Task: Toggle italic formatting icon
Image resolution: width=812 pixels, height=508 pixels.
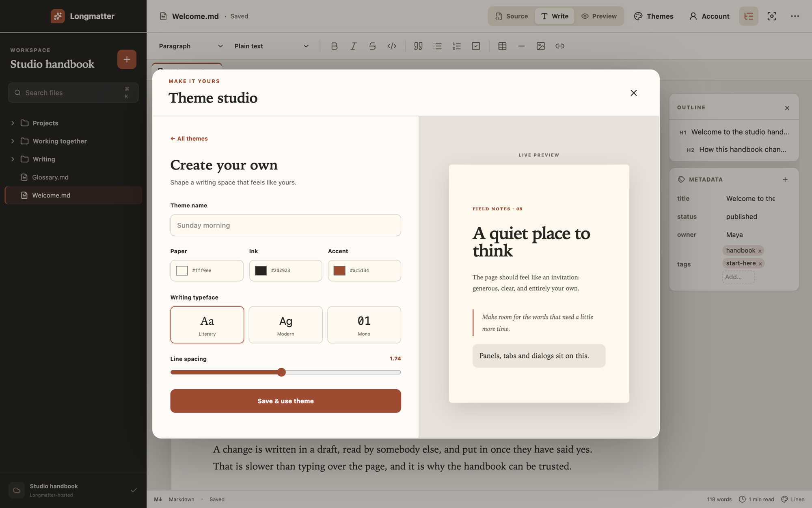Action: pos(353,46)
